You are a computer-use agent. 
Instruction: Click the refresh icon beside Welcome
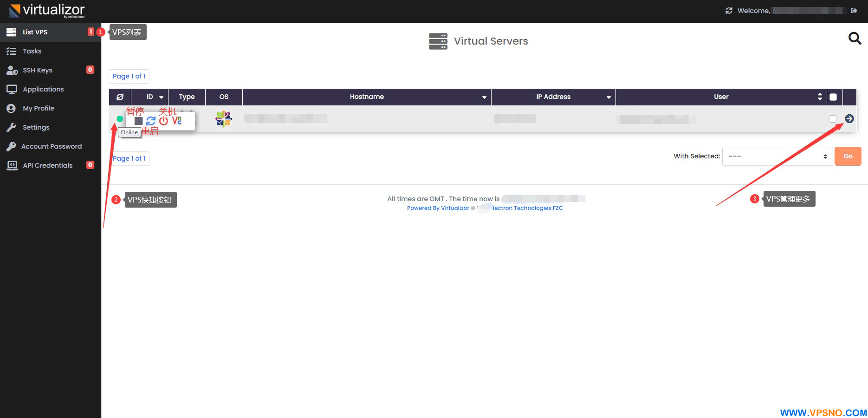tap(729, 11)
